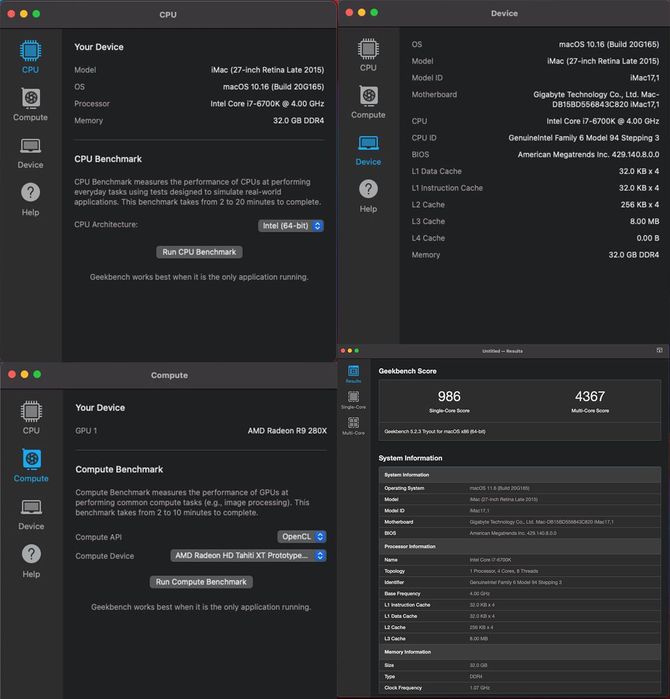Click the 0.00 B L4 Cache value
670x699 pixels.
pos(648,238)
